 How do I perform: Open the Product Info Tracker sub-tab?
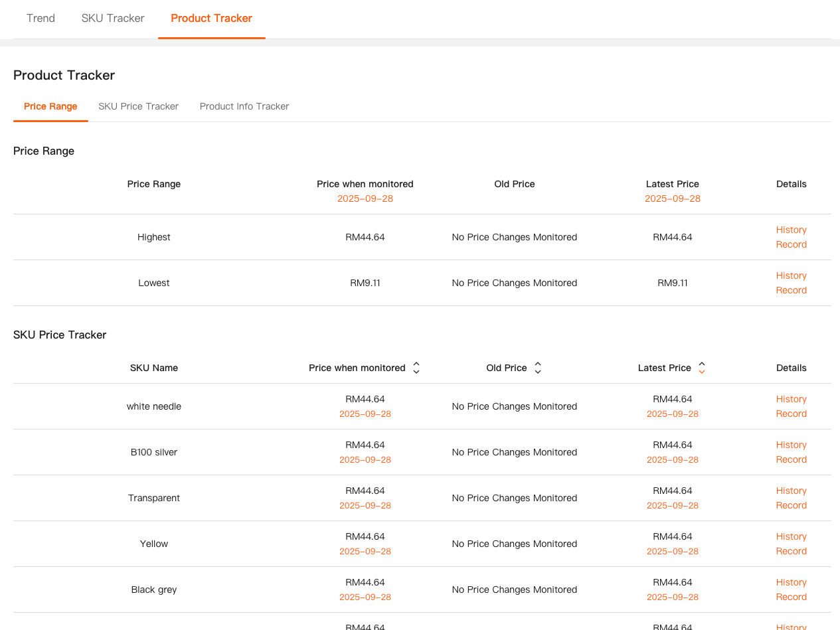(x=244, y=106)
